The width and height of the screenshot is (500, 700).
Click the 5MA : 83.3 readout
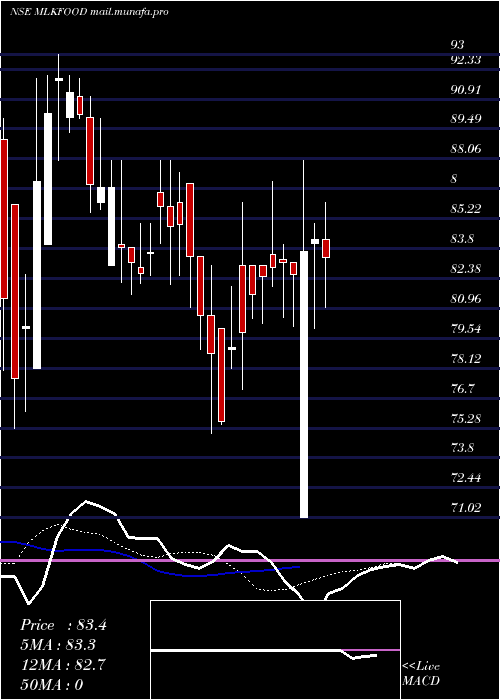pyautogui.click(x=58, y=645)
